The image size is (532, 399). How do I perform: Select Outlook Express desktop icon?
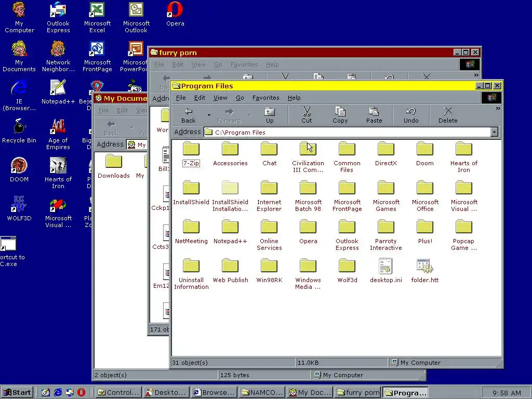58,18
